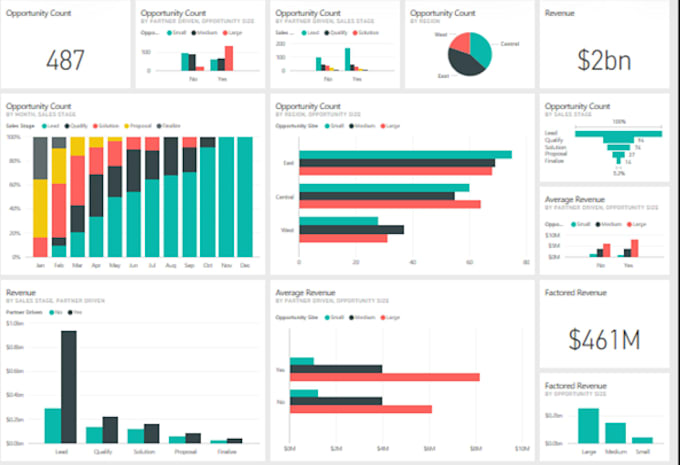
Task: Click the Proposal legend dot in the monthly sales stage chart
Action: point(127,126)
